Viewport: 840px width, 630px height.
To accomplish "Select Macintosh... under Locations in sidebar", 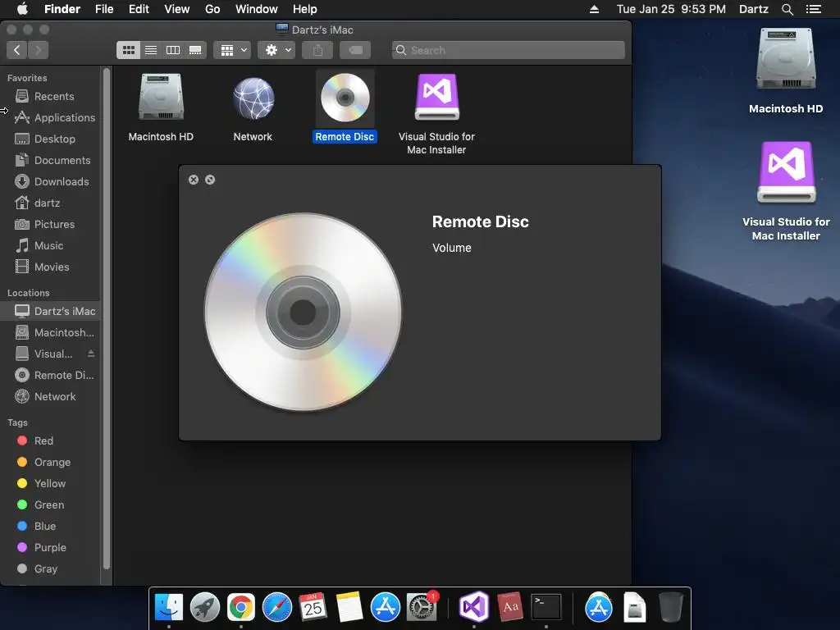I will coord(50,333).
